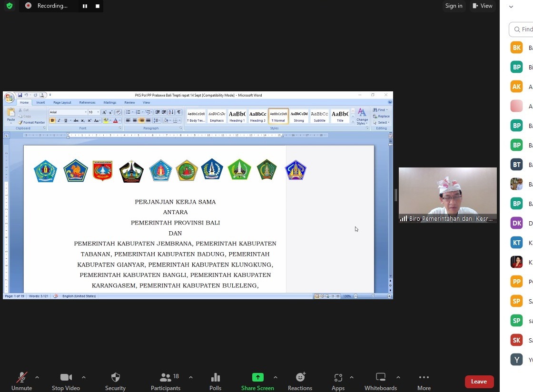This screenshot has height=392, width=533.
Task: Open the Word View ribbon tab
Action: 146,102
